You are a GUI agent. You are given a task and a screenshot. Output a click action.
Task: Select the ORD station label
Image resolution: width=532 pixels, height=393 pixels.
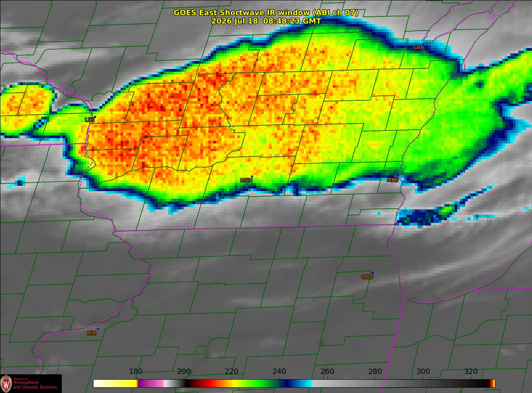tap(367, 277)
